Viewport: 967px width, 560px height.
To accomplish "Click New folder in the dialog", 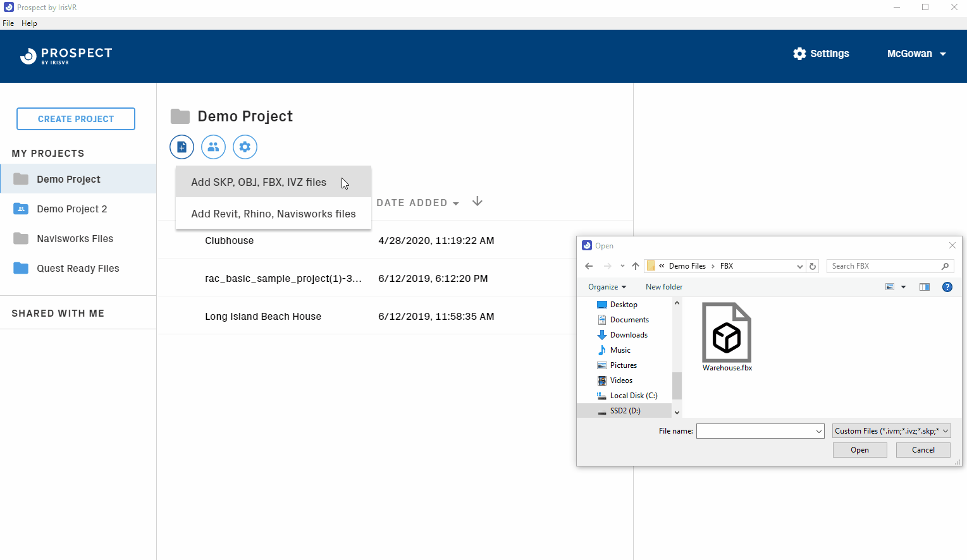I will point(664,287).
